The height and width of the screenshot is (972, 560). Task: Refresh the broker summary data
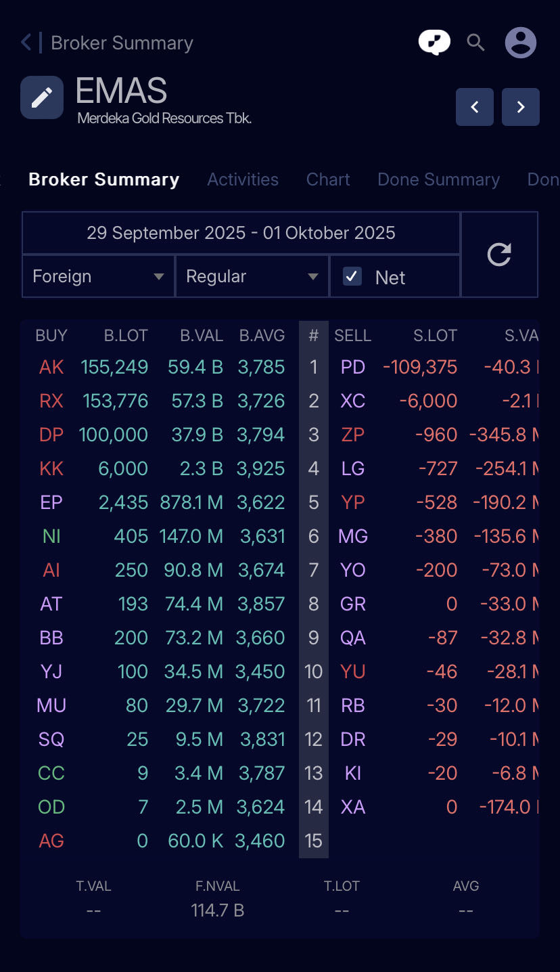click(499, 255)
